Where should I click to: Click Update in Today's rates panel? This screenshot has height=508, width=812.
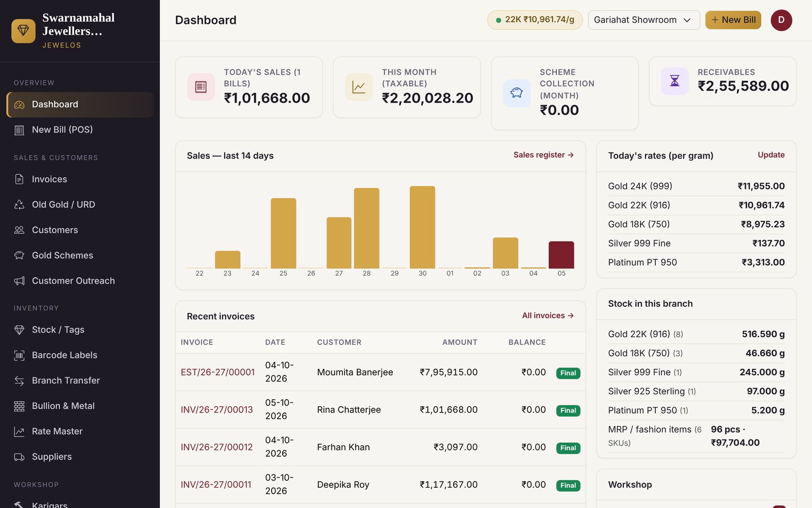coord(771,155)
